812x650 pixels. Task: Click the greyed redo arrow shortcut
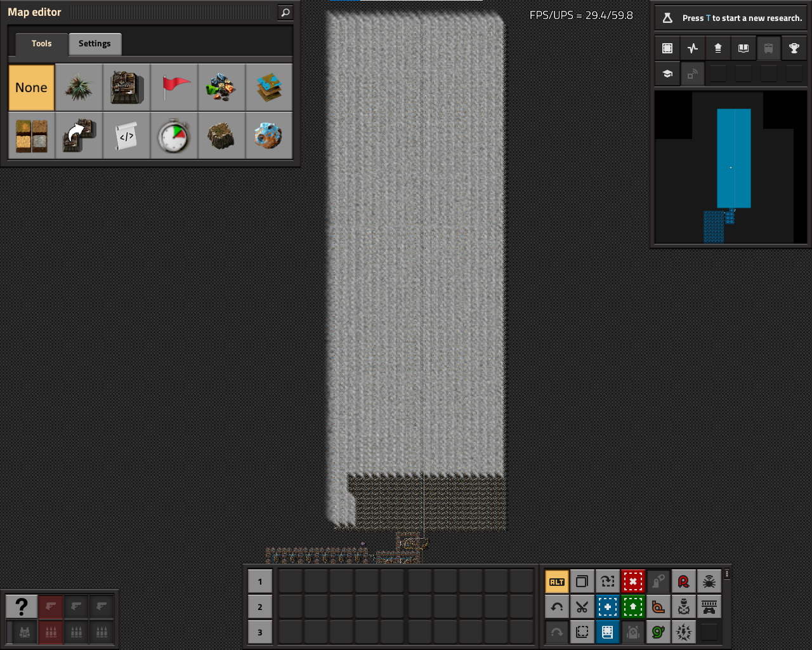[557, 632]
